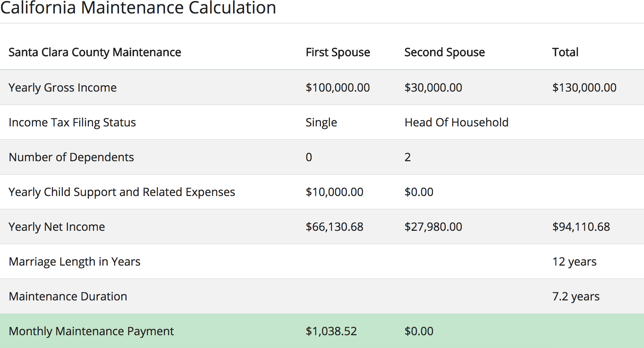Click the $30,000.00 gross income value

click(x=433, y=87)
